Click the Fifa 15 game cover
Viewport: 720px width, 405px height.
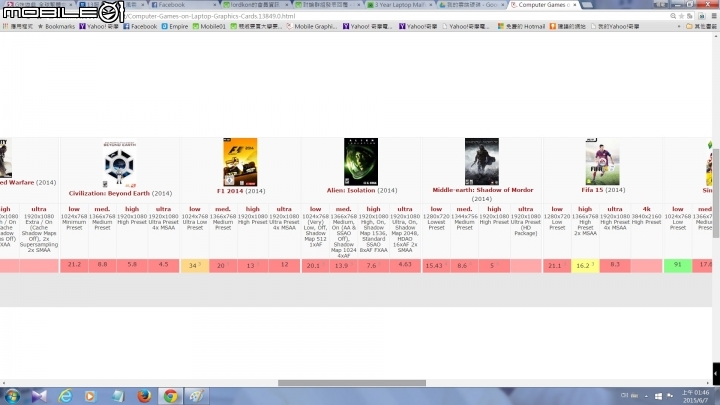point(602,161)
